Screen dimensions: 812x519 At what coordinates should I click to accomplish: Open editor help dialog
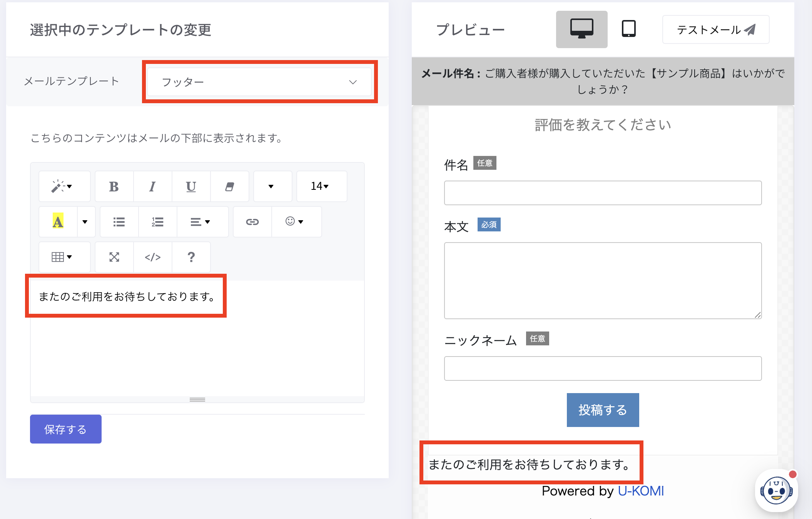pos(191,257)
